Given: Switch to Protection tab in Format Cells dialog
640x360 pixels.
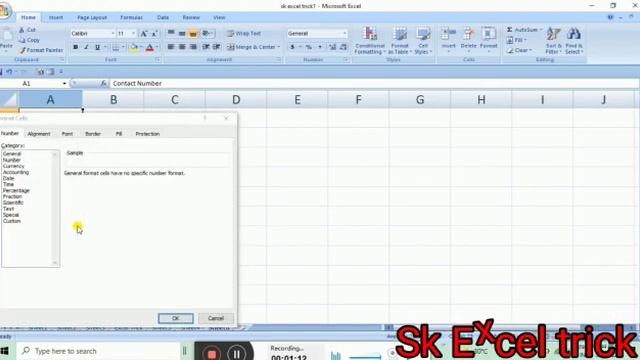Looking at the screenshot, I should (x=147, y=134).
